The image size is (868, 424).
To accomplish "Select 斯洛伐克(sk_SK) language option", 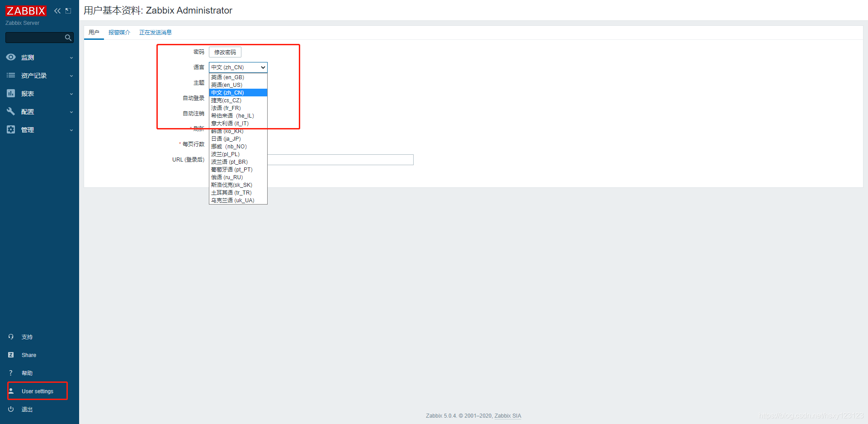I will (x=238, y=185).
